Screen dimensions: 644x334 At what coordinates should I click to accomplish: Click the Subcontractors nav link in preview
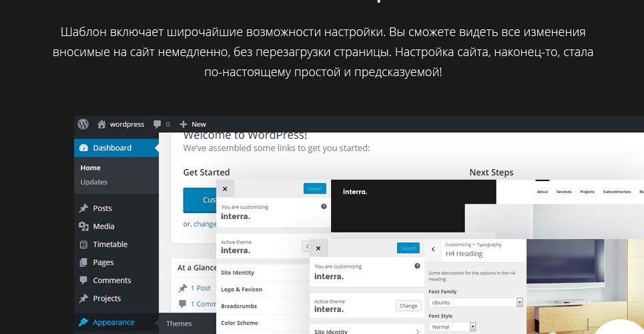point(617,192)
